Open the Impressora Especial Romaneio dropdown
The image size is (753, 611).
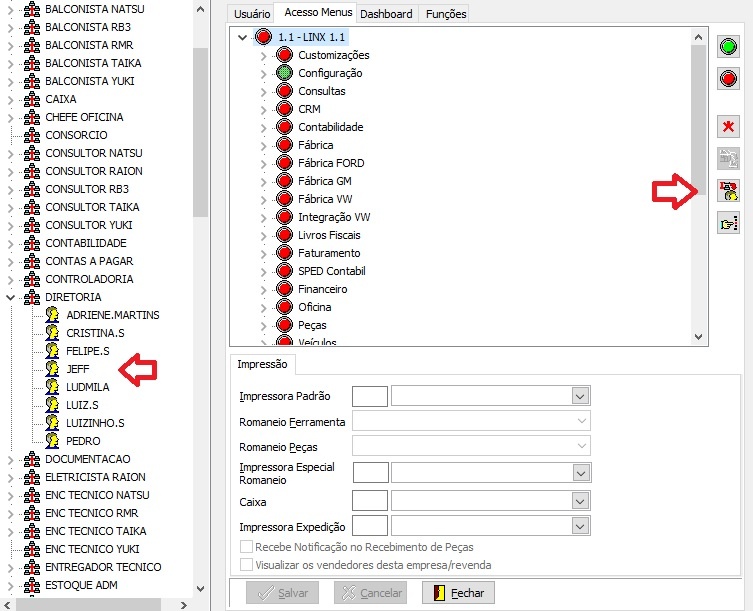point(581,473)
